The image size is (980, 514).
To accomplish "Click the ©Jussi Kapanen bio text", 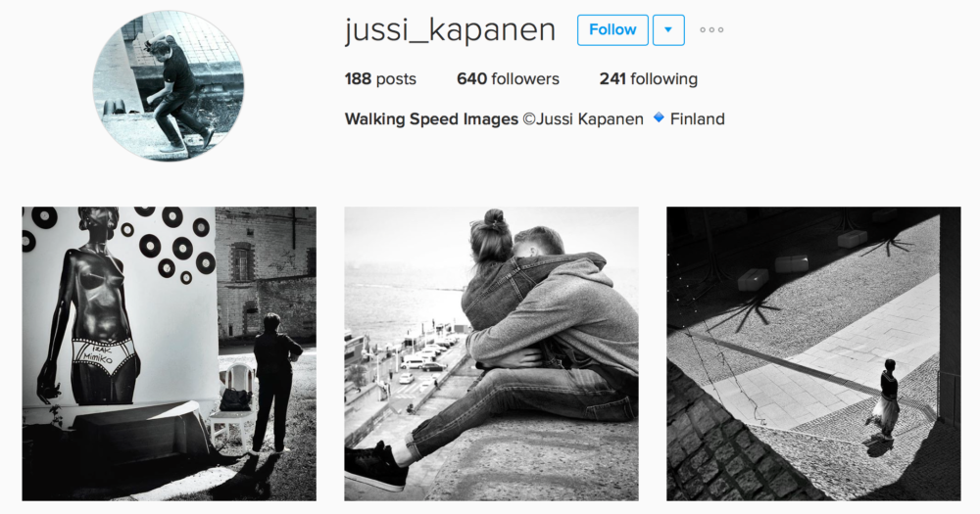I will 583,119.
